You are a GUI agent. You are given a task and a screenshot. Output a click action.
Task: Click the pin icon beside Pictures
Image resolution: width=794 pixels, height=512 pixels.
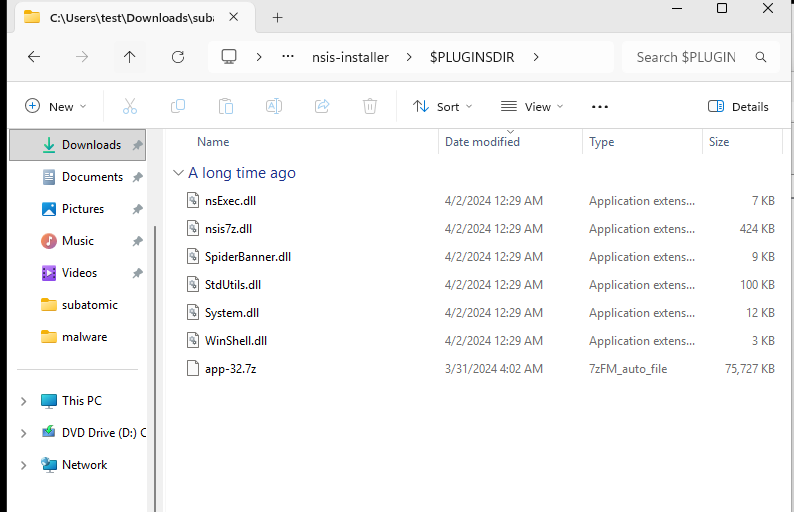(x=137, y=209)
